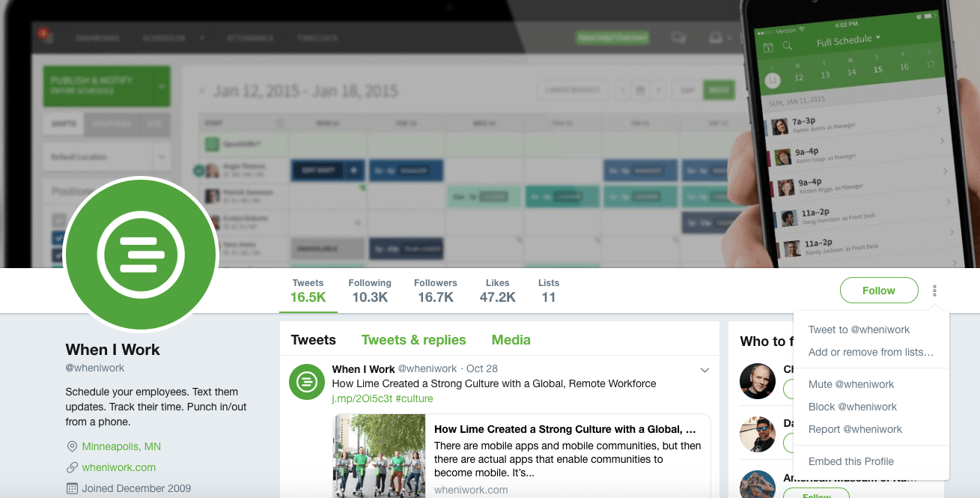The image size is (980, 498).
Task: Open the Lime article preview thumbnail
Action: point(379,456)
